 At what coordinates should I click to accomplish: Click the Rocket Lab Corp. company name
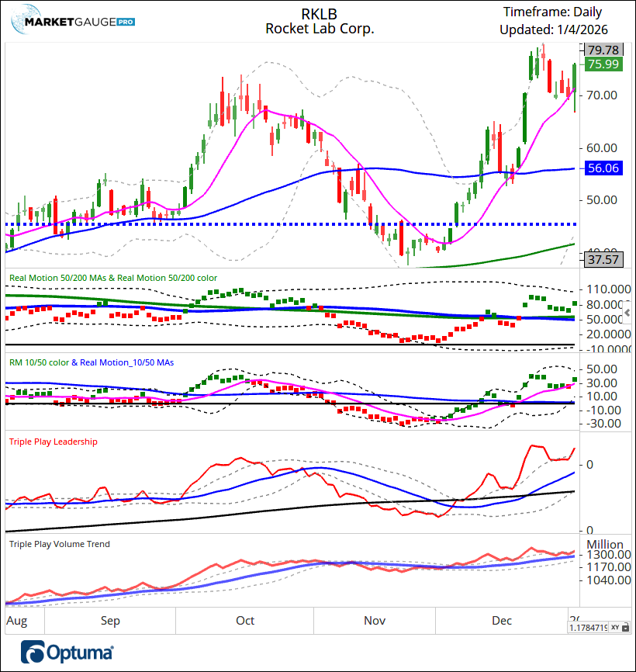click(319, 29)
